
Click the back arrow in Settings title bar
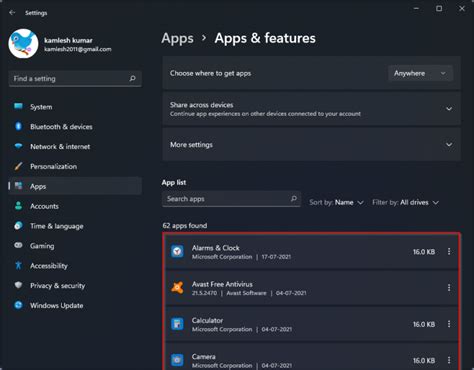[12, 13]
